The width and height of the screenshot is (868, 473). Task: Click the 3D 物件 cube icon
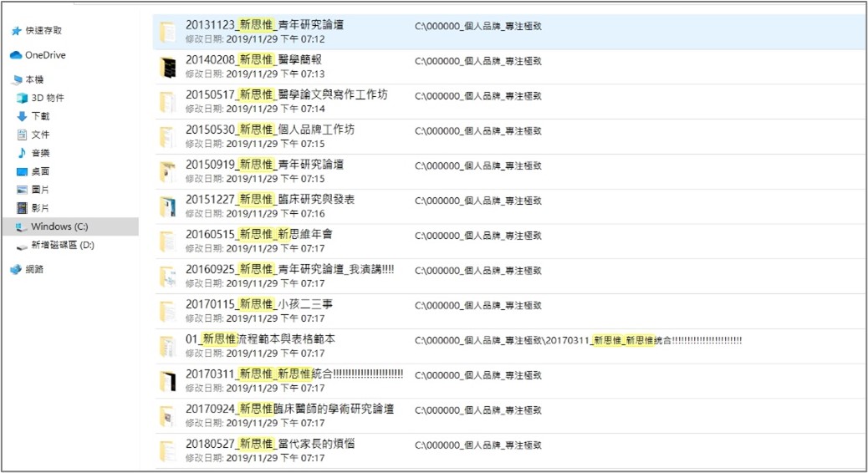point(22,98)
